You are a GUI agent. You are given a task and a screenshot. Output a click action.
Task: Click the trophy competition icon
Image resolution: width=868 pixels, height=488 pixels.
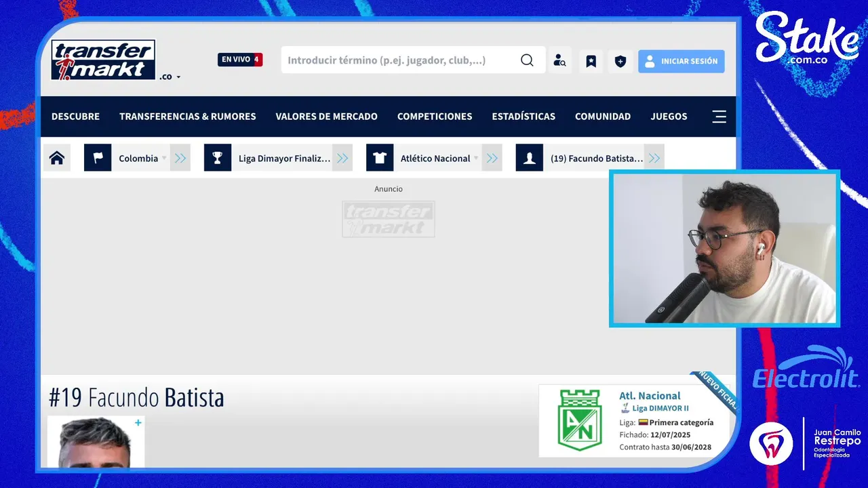tap(217, 158)
